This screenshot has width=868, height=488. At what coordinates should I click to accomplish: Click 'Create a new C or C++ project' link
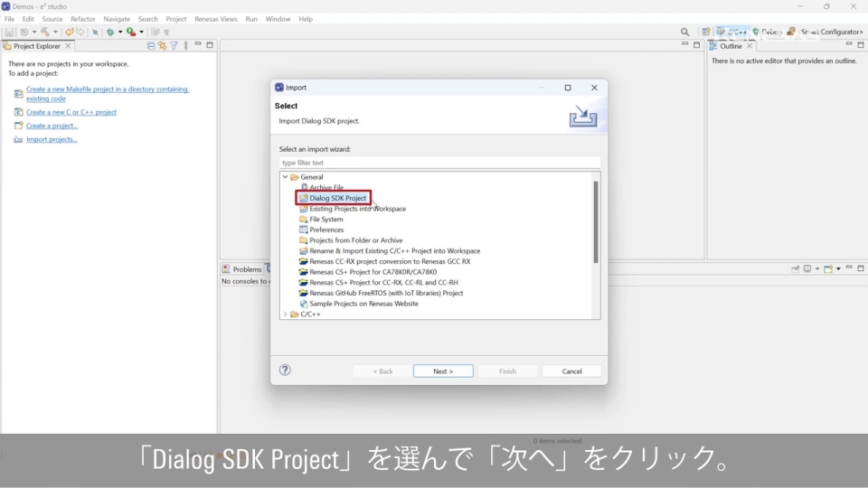tap(71, 112)
